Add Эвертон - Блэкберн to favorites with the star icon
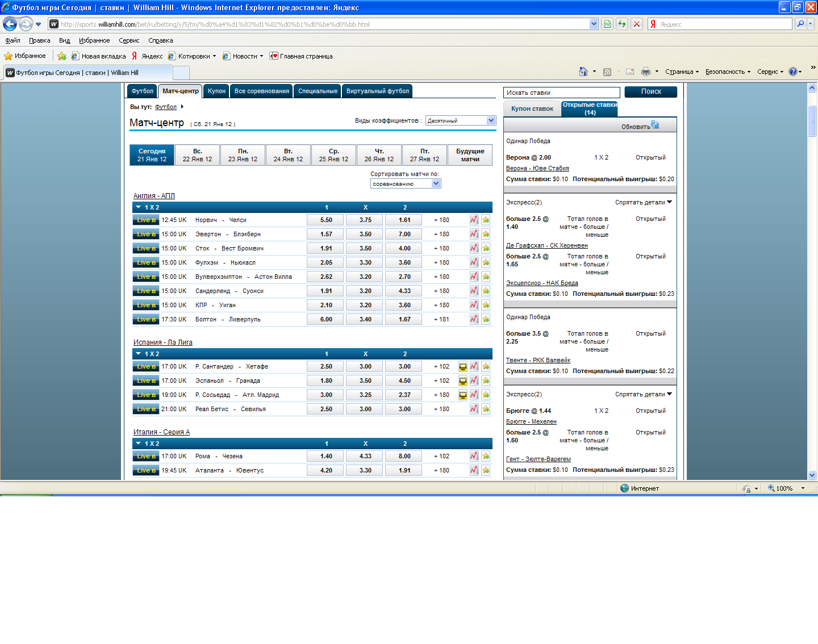Image resolution: width=818 pixels, height=644 pixels. [486, 234]
